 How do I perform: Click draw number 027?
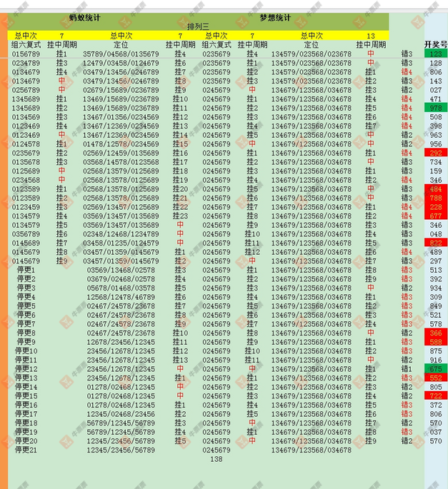pyautogui.click(x=436, y=90)
